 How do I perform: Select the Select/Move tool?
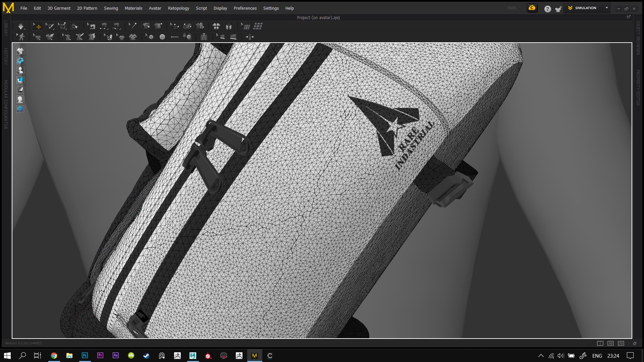tap(37, 26)
